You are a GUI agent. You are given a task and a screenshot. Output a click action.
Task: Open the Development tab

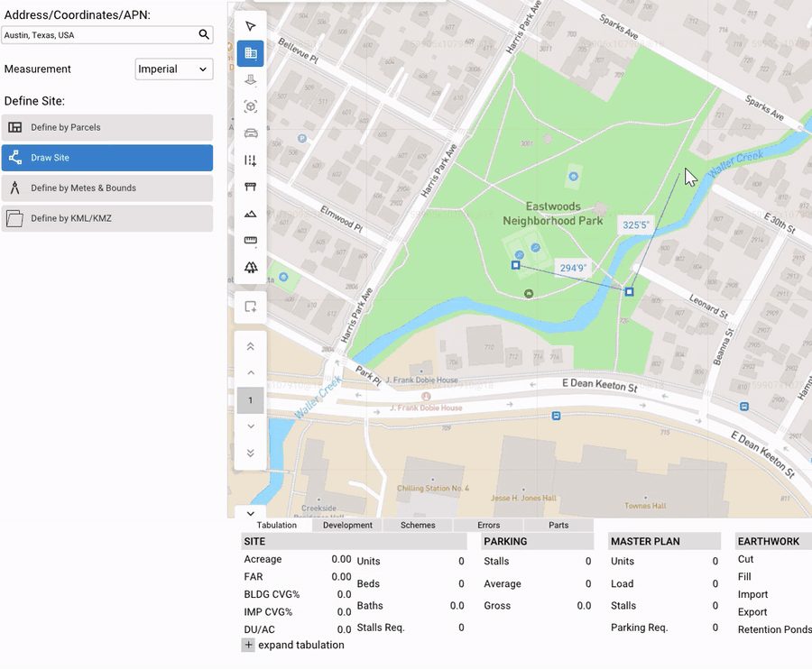[x=347, y=525]
